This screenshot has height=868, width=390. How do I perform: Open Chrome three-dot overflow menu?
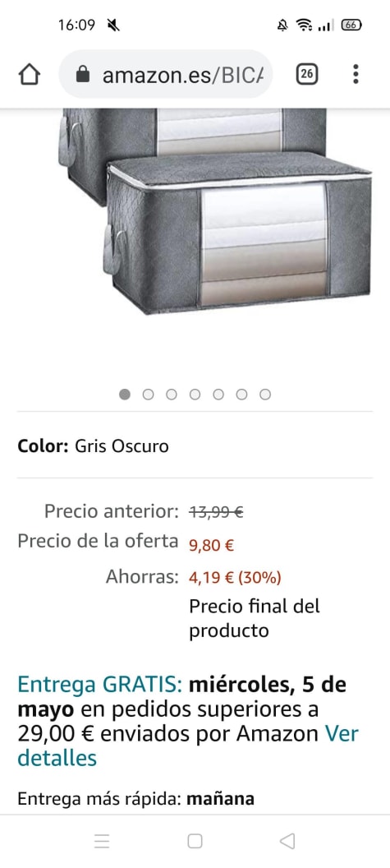[356, 74]
